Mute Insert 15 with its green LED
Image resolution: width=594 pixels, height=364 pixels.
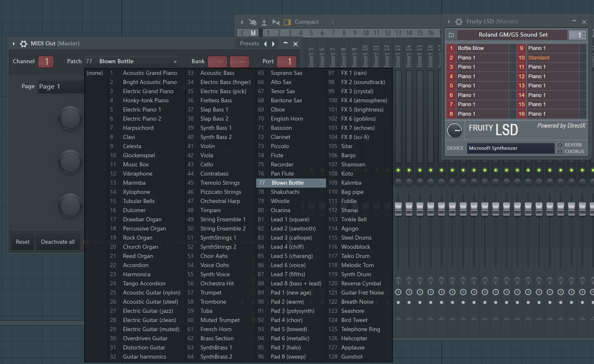coord(420,170)
